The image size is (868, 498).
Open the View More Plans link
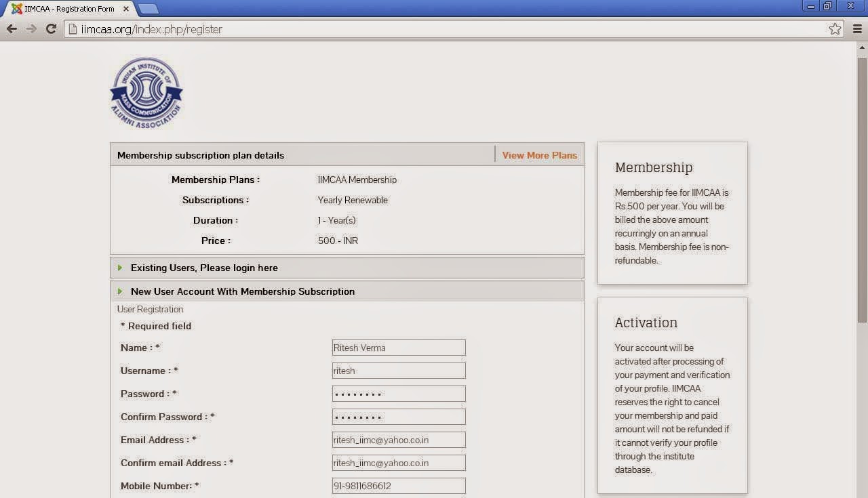pos(540,155)
